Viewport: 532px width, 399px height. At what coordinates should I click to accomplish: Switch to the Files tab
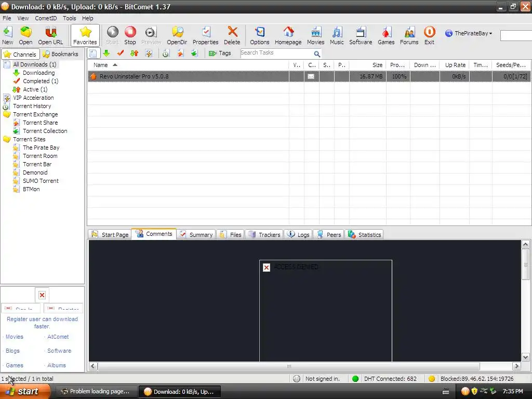tap(231, 235)
